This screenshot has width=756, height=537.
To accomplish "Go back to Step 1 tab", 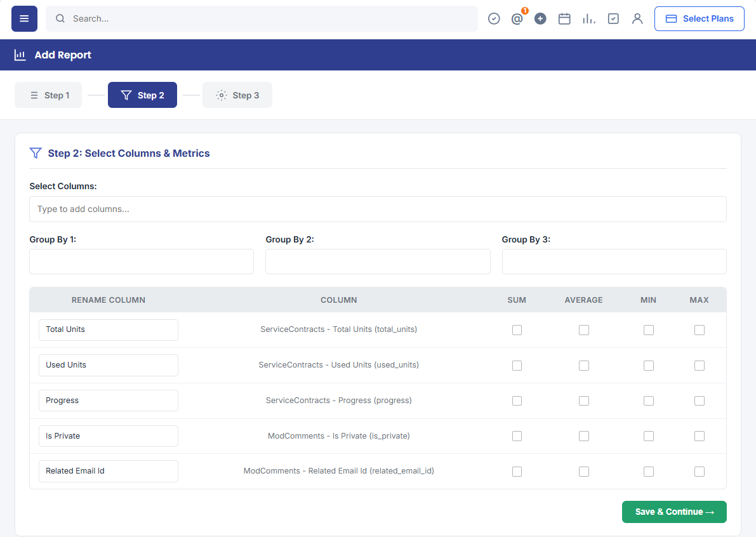I will tap(48, 95).
